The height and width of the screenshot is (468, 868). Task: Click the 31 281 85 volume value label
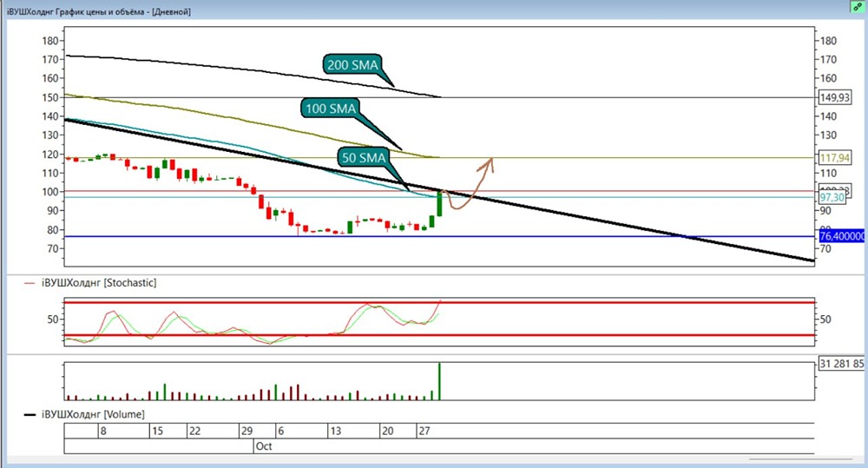point(841,364)
